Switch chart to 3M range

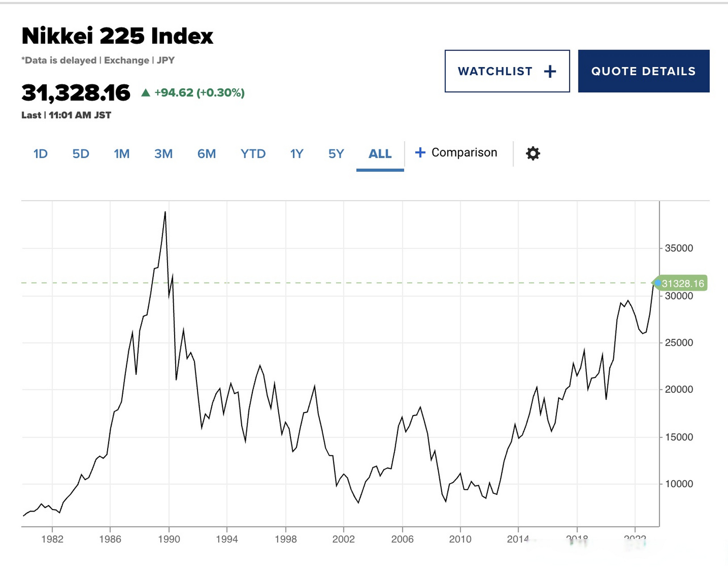click(x=163, y=154)
